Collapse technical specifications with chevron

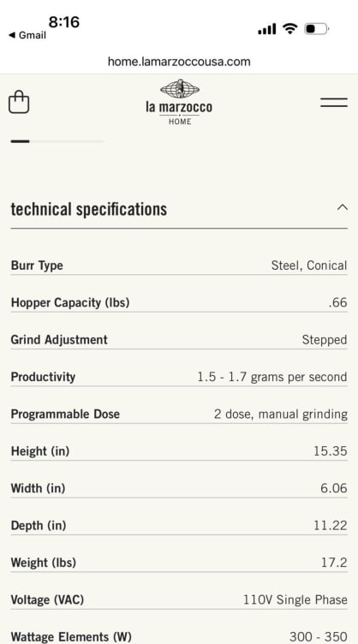[x=342, y=207]
